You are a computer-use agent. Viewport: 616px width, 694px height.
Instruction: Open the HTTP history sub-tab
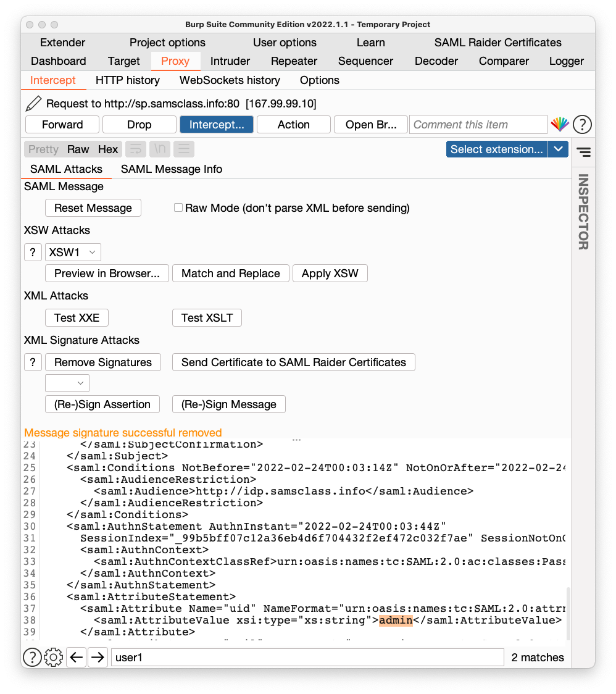(x=127, y=80)
